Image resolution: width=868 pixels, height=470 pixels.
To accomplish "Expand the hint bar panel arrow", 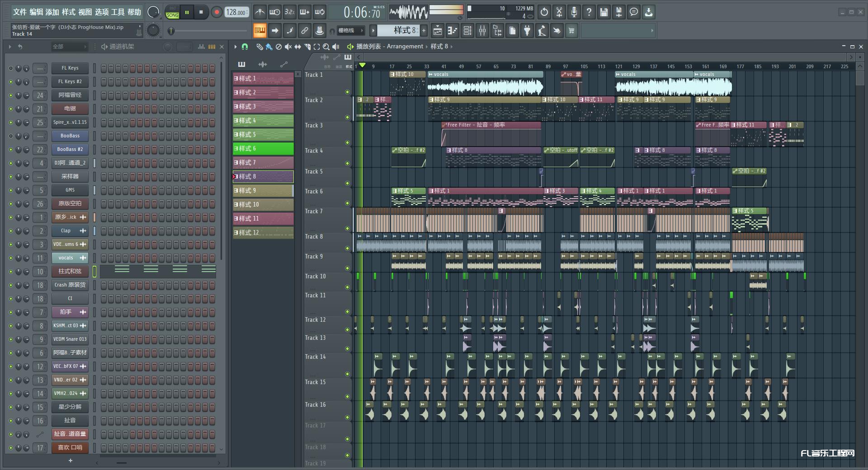I will (652, 31).
